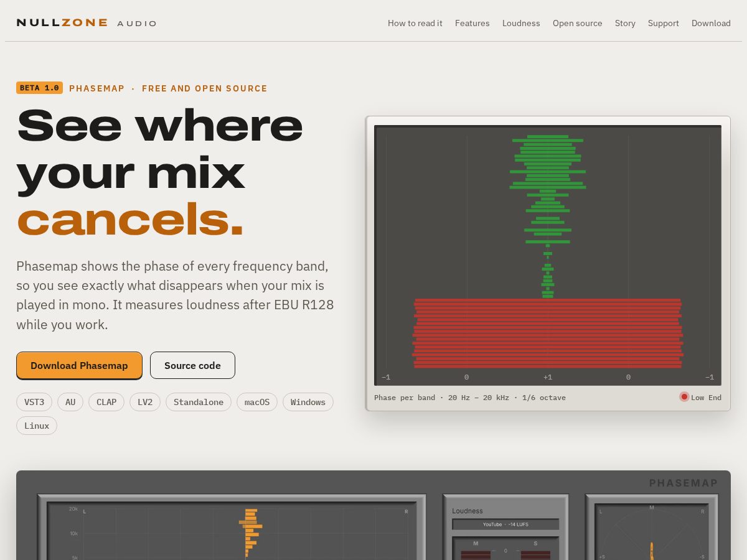Click the vectorscope display in the plugin
The image size is (747, 560).
(x=652, y=531)
